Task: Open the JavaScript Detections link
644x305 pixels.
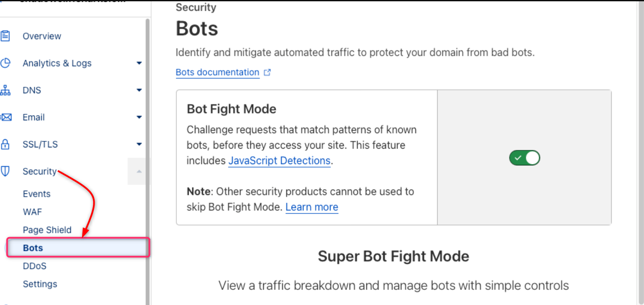Action: pyautogui.click(x=279, y=160)
